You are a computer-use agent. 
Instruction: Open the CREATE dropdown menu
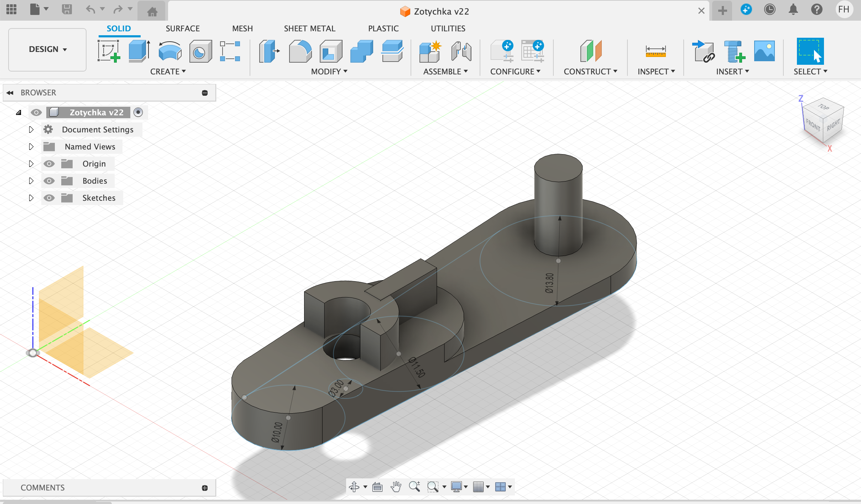(x=168, y=72)
